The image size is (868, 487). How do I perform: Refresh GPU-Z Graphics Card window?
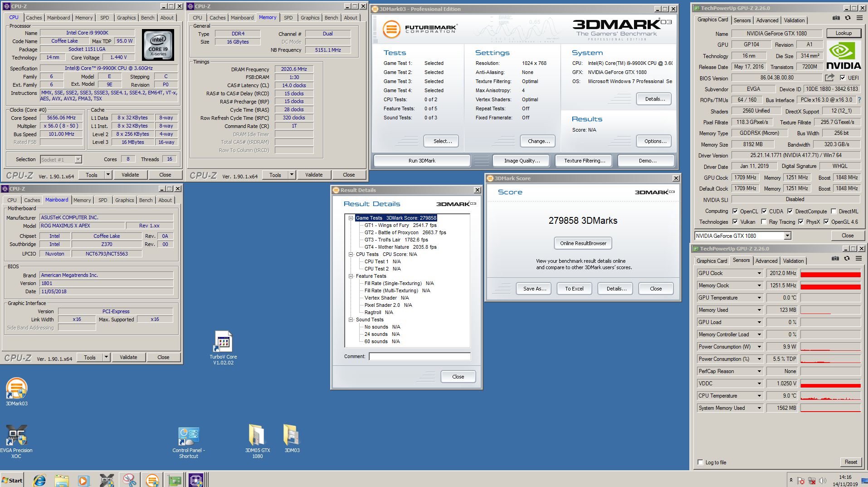point(848,18)
